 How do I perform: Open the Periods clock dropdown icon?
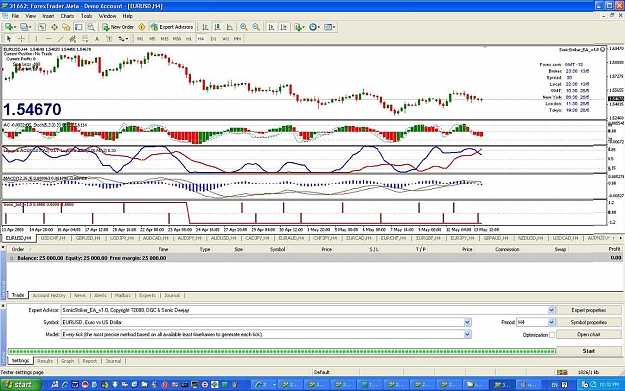click(x=314, y=27)
